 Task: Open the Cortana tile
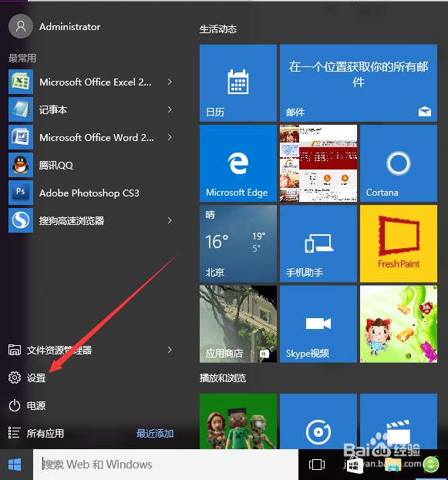click(399, 163)
